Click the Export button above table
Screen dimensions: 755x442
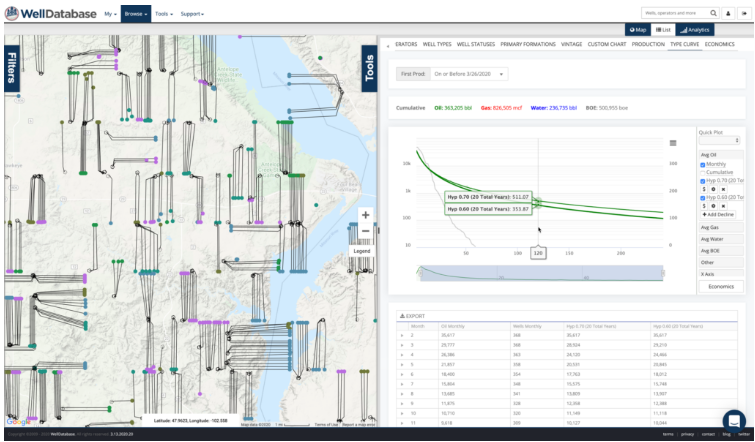pyautogui.click(x=412, y=316)
